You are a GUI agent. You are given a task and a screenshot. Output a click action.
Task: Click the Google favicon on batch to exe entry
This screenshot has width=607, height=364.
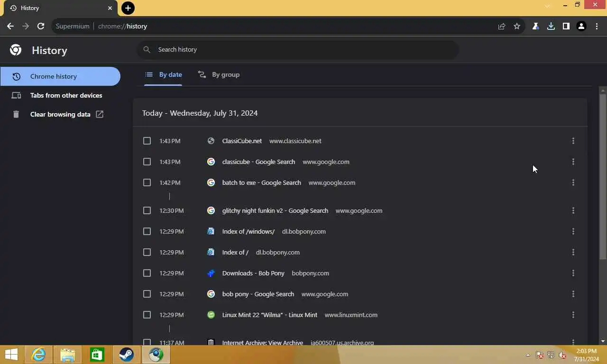tap(211, 182)
